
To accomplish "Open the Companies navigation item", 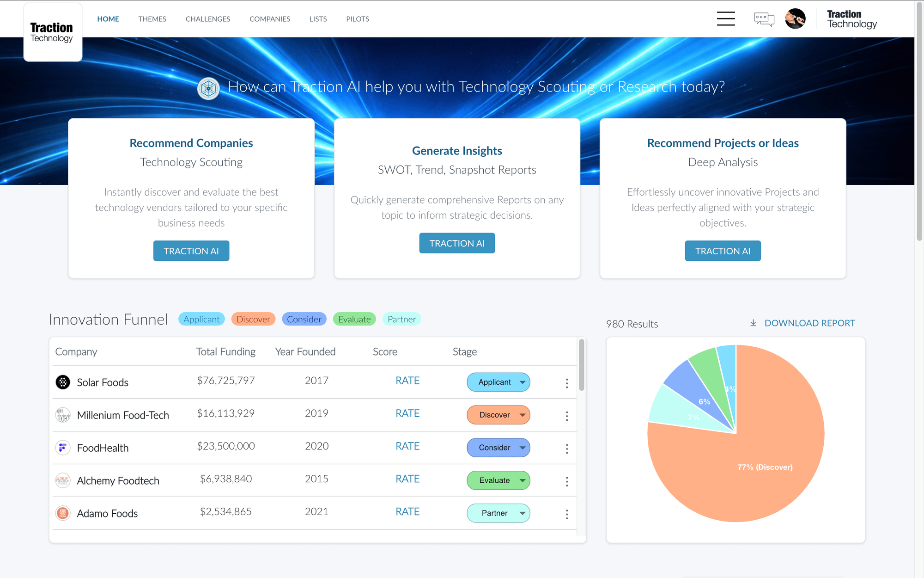I will (270, 19).
